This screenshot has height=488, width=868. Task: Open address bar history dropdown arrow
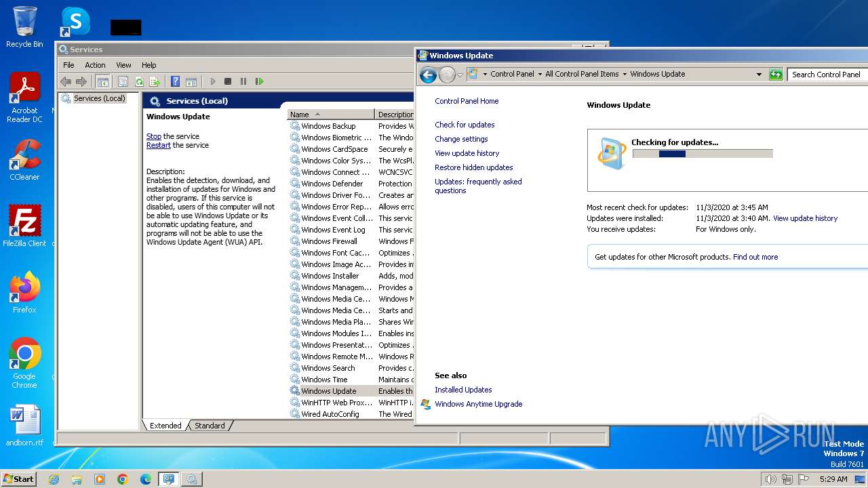[759, 75]
